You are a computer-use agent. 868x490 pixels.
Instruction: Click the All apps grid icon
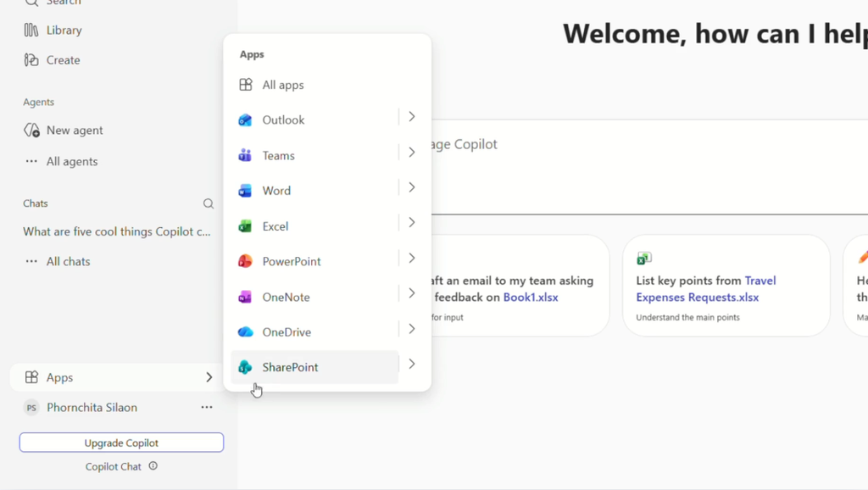click(245, 85)
